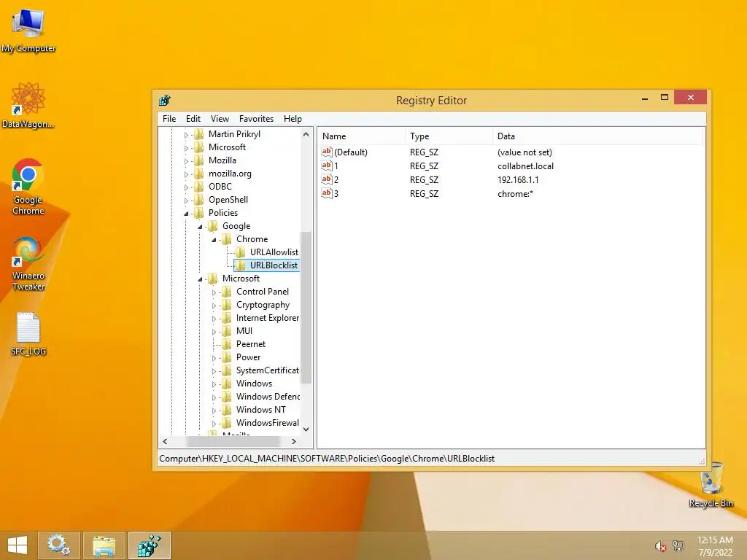Click the OpenShell folder icon
The width and height of the screenshot is (747, 560).
click(x=199, y=200)
